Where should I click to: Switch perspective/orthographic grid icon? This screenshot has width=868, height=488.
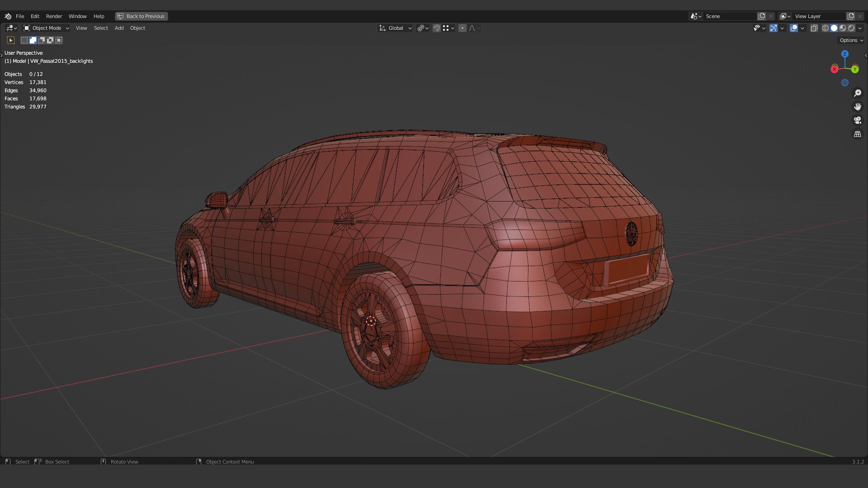tap(858, 134)
